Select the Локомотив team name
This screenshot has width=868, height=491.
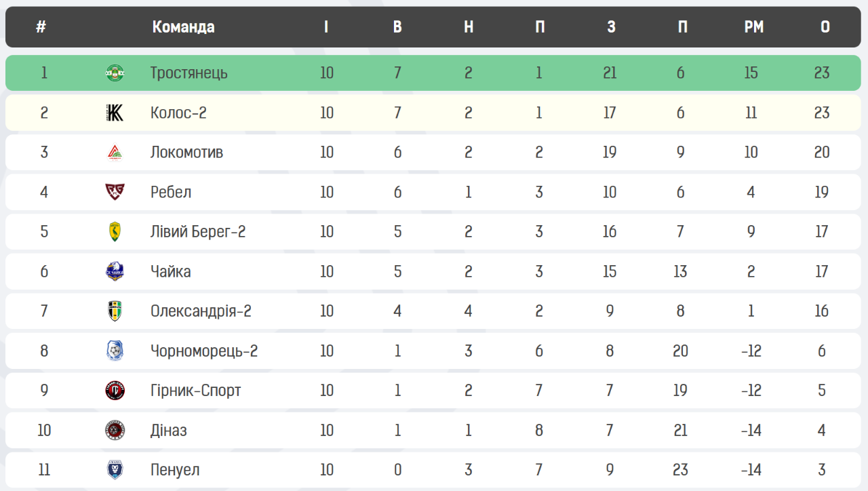[x=186, y=153]
